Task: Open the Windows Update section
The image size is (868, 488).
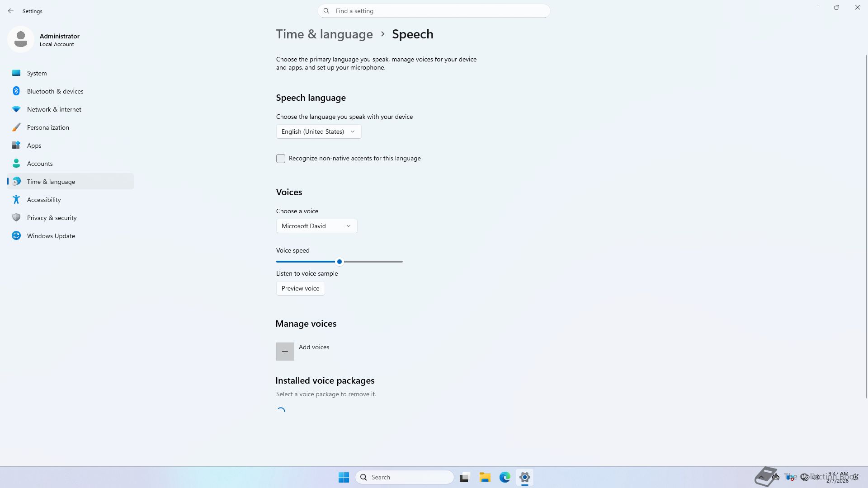Action: (51, 236)
